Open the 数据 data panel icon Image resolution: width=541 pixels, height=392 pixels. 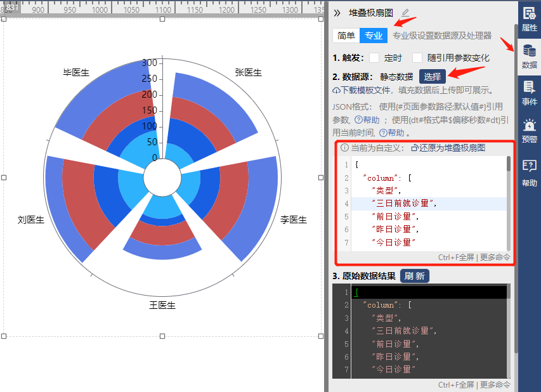tap(530, 56)
